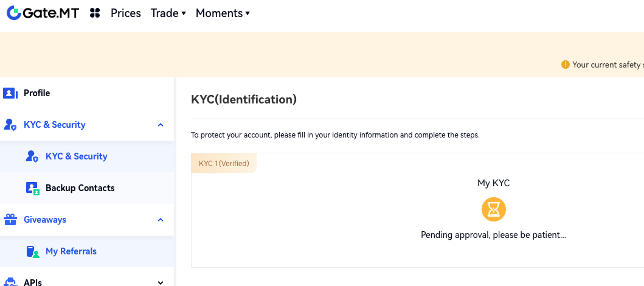Collapse the KYC & Security section chevron
The height and width of the screenshot is (286, 644).
pos(161,125)
